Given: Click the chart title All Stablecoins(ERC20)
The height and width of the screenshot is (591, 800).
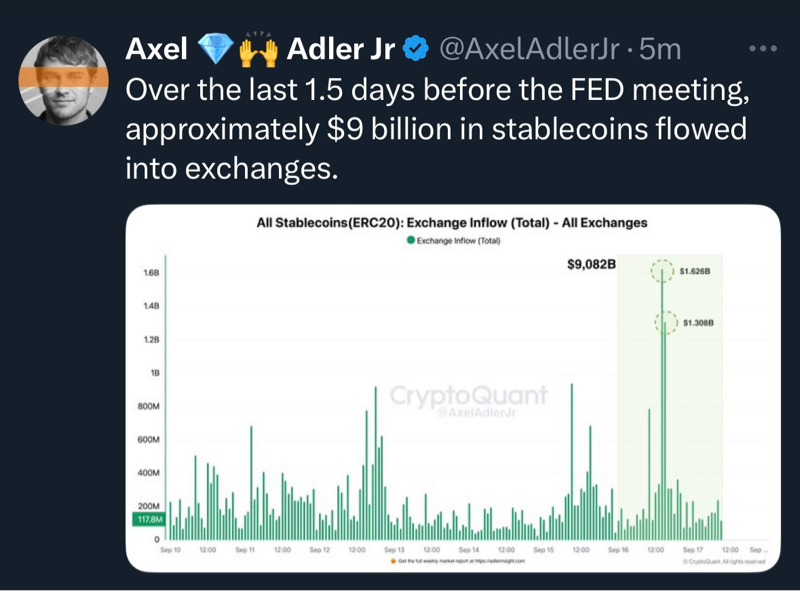Looking at the screenshot, I should pos(452,223).
